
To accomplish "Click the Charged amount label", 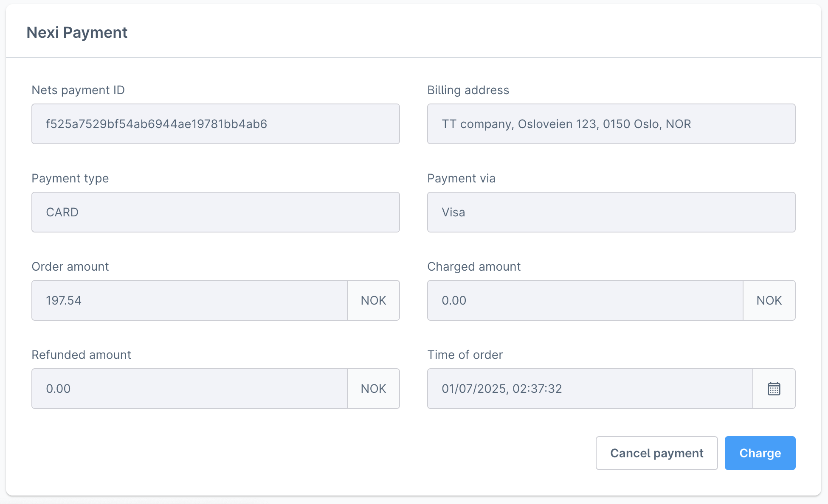I will tap(474, 266).
